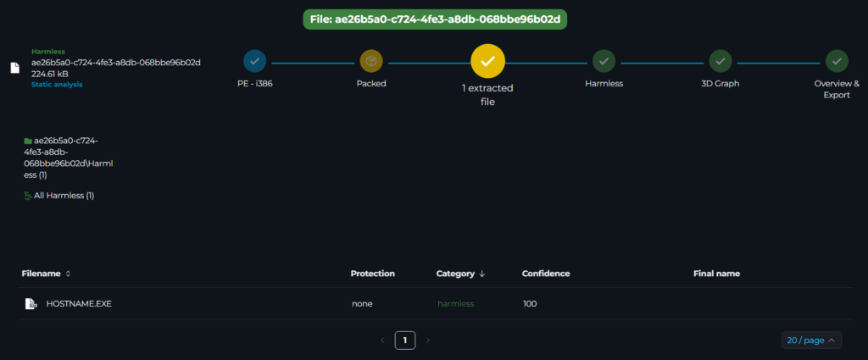
Task: Open the Static analysis link
Action: tap(57, 85)
